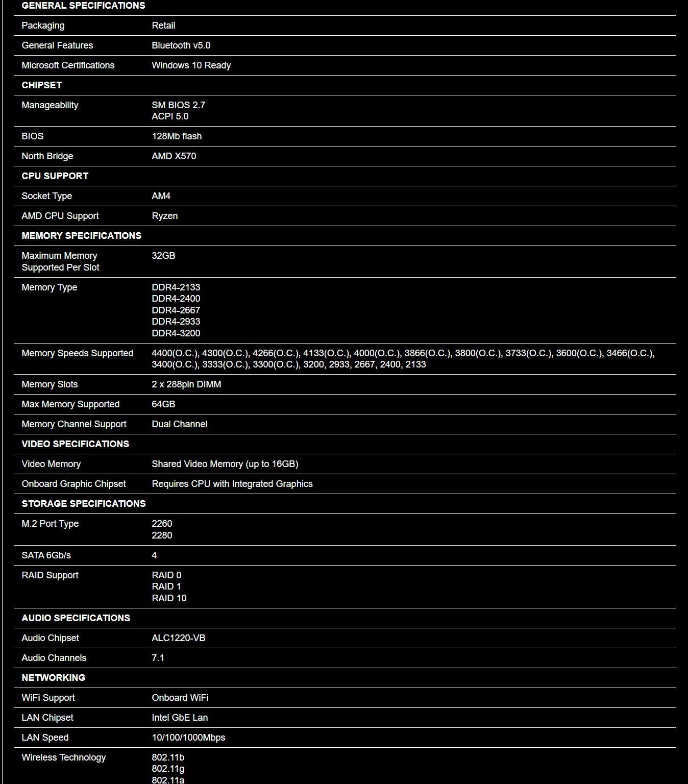Click the 'Windows 10 Ready' value
688x784 pixels.
pos(191,65)
